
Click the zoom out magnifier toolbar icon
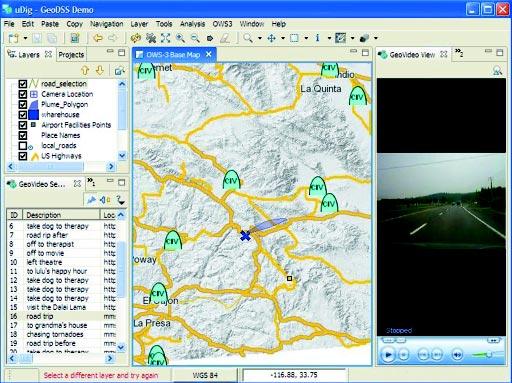click(195, 38)
